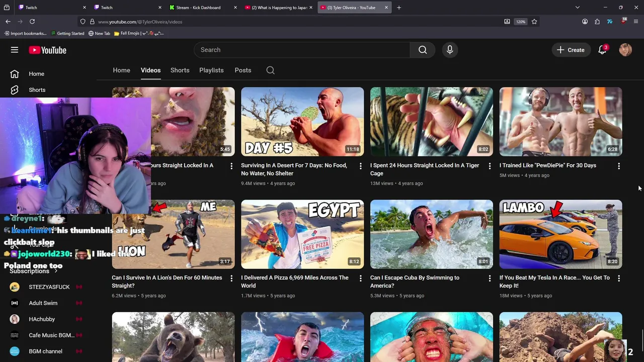
Task: Open the notifications bell
Action: [x=602, y=50]
